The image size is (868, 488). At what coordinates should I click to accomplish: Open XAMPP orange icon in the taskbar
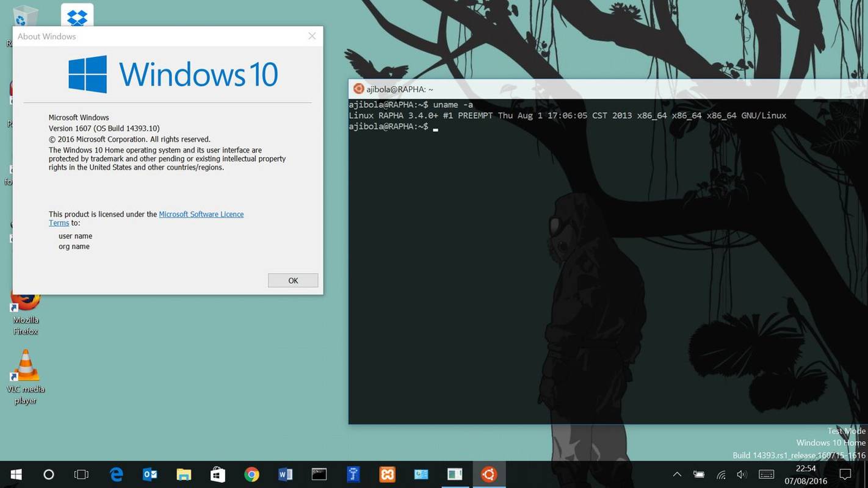pos(387,475)
